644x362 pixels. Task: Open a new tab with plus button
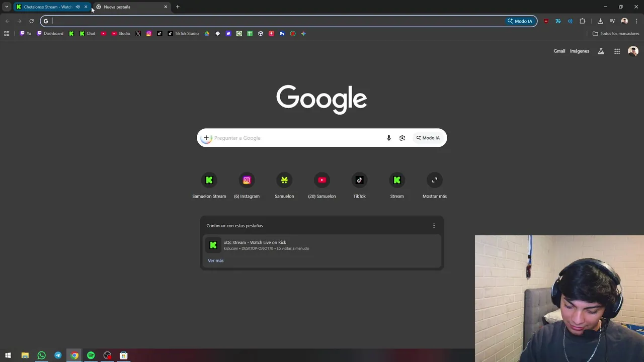178,7
